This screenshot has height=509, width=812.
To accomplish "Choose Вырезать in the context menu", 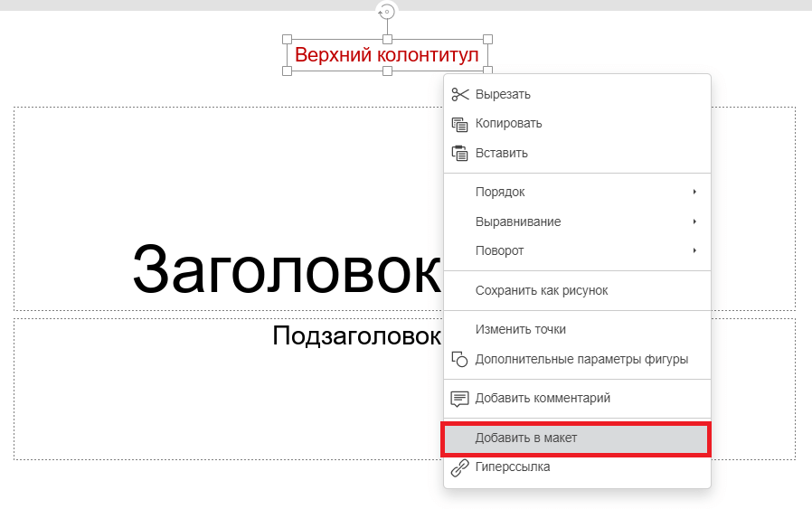I will pos(503,94).
